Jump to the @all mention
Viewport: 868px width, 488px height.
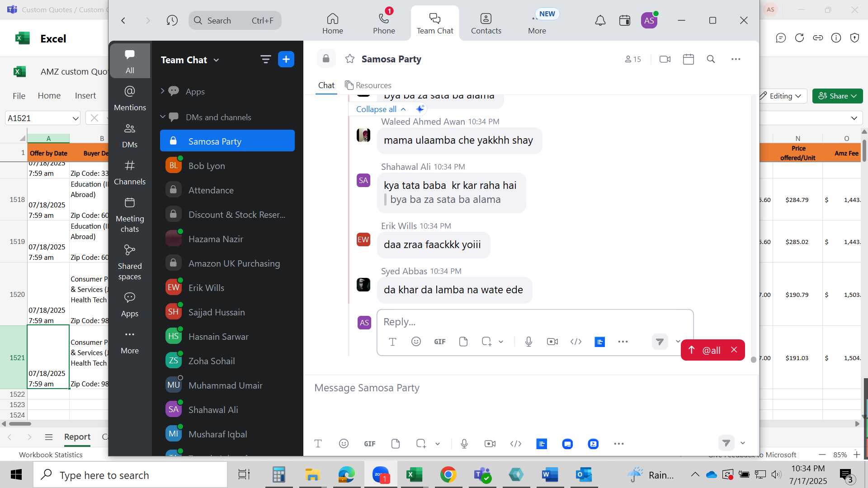pyautogui.click(x=705, y=350)
